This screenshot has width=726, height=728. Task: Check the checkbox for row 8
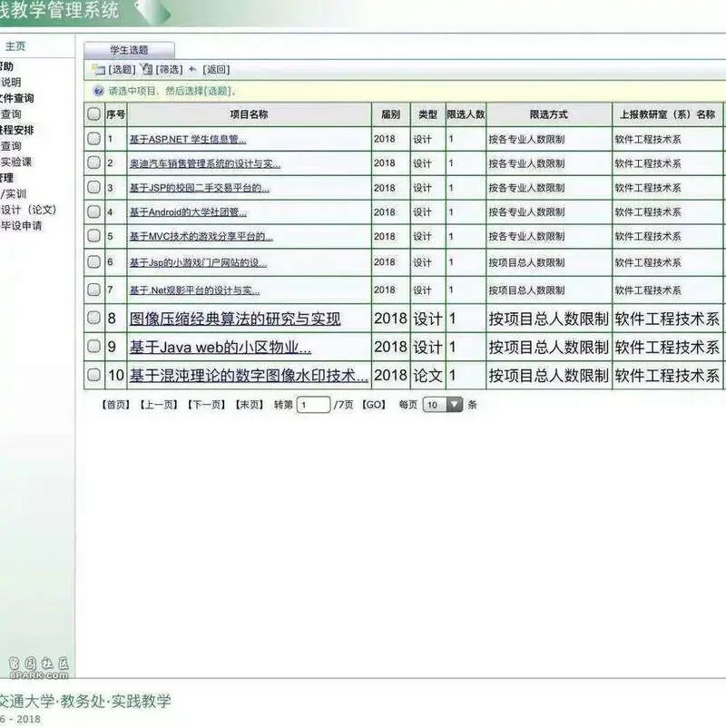(94, 318)
